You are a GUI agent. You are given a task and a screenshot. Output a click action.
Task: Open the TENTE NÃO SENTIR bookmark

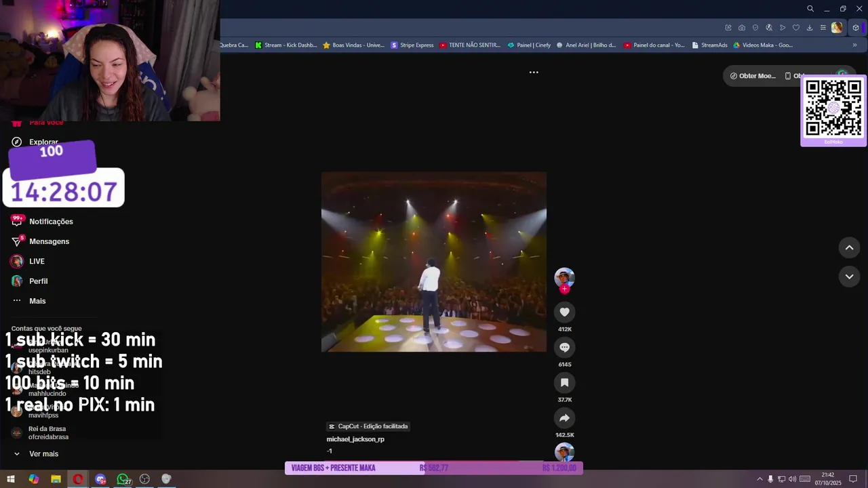coord(470,45)
